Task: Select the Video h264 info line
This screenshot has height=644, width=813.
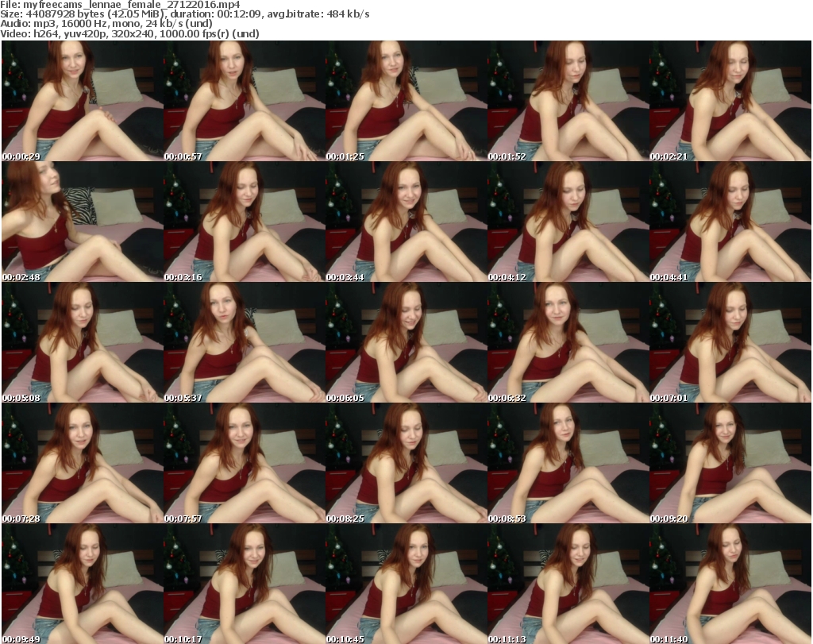Action: click(129, 33)
